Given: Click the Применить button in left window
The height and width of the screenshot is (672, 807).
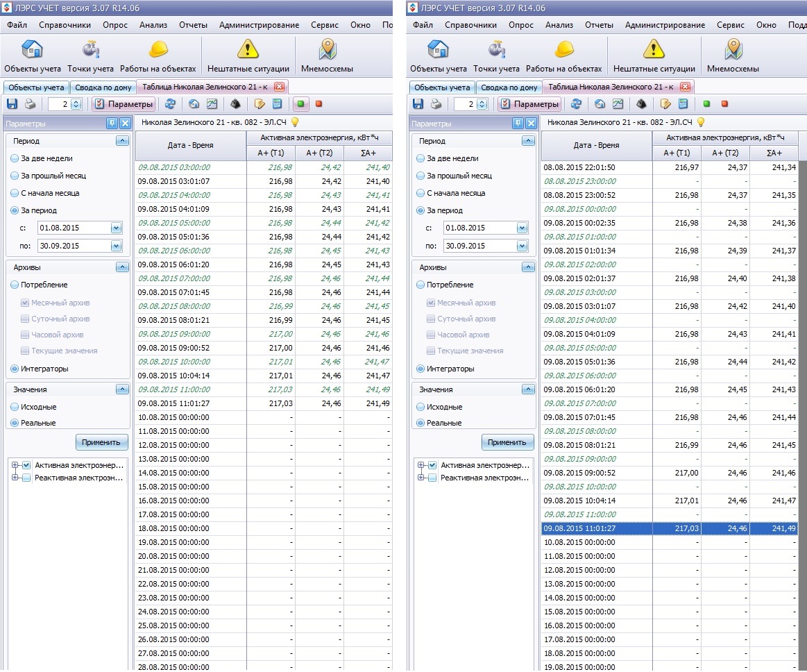Looking at the screenshot, I should (x=101, y=442).
